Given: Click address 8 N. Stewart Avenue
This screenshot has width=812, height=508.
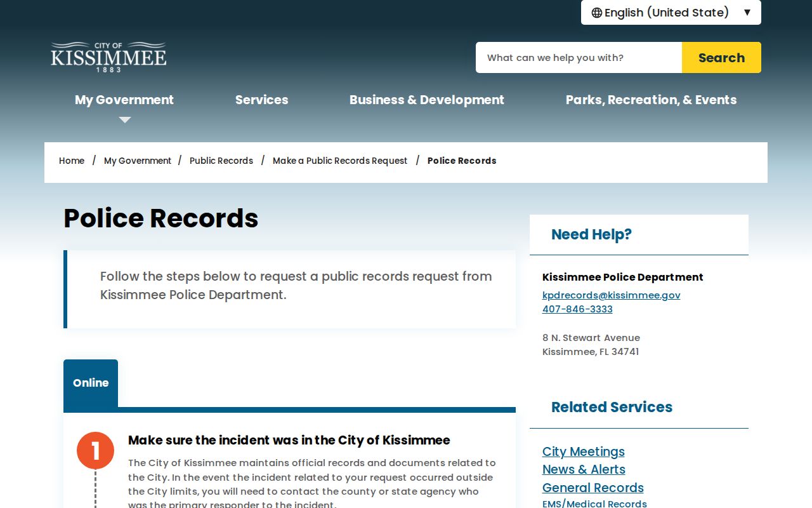Looking at the screenshot, I should pyautogui.click(x=591, y=338).
